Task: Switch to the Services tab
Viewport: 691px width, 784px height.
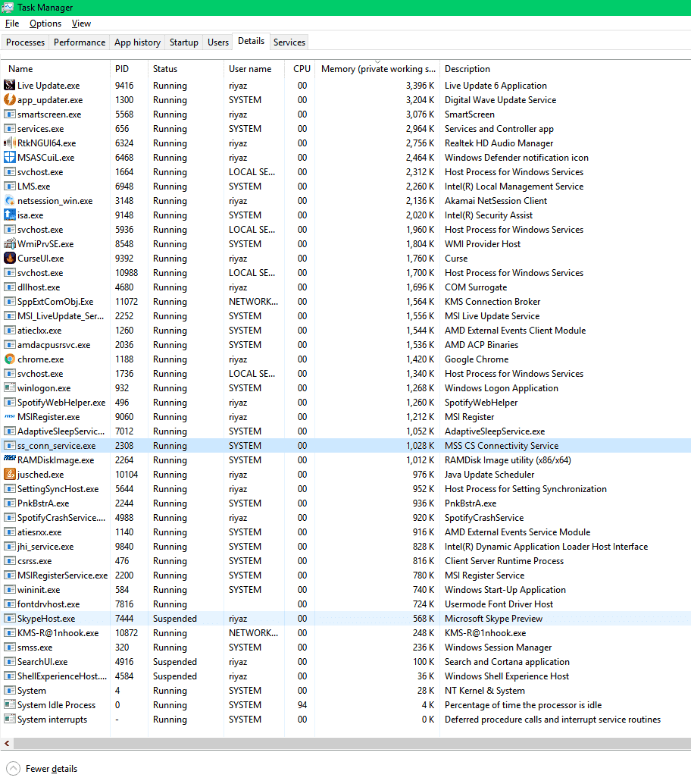Action: pyautogui.click(x=289, y=42)
